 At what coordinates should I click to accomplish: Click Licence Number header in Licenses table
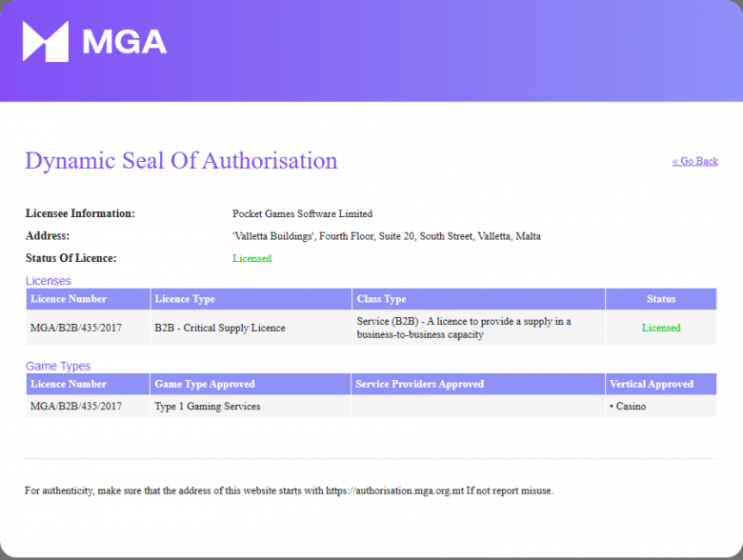[89, 299]
